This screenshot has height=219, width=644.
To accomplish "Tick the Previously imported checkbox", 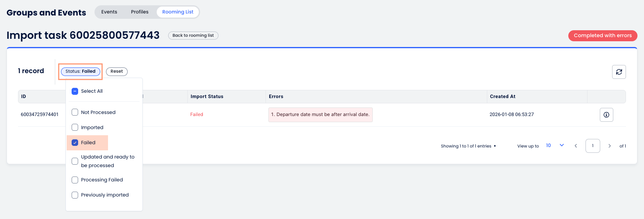I will click(75, 195).
